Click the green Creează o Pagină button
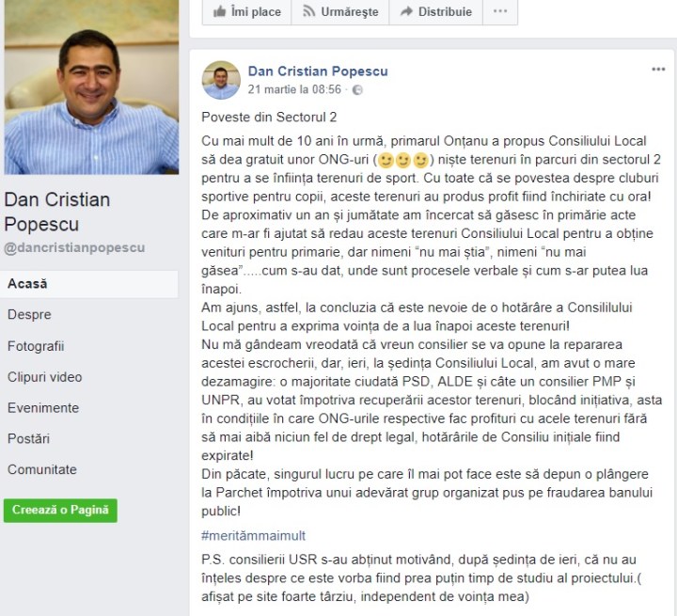677x616 pixels. [x=60, y=510]
